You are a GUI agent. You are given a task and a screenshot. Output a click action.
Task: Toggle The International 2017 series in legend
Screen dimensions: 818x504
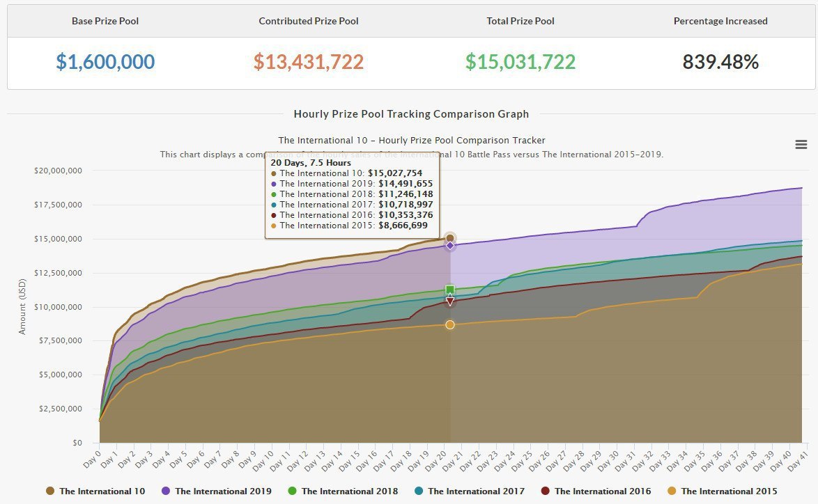pos(470,491)
